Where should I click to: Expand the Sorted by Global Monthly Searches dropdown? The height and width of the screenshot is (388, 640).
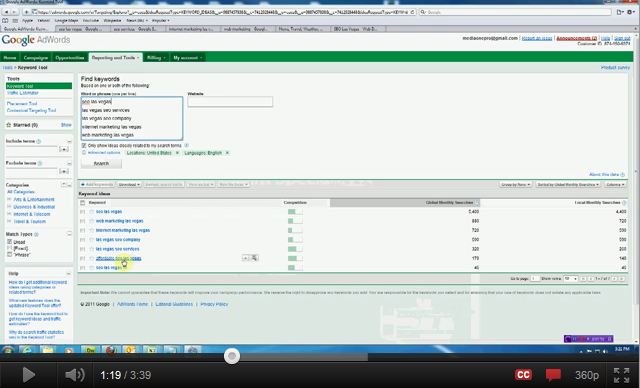[568, 185]
